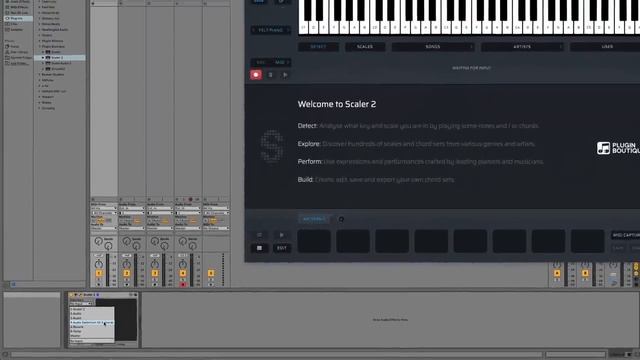Click the MIDI CAPTURE button
The image size is (640, 360).
click(x=625, y=235)
